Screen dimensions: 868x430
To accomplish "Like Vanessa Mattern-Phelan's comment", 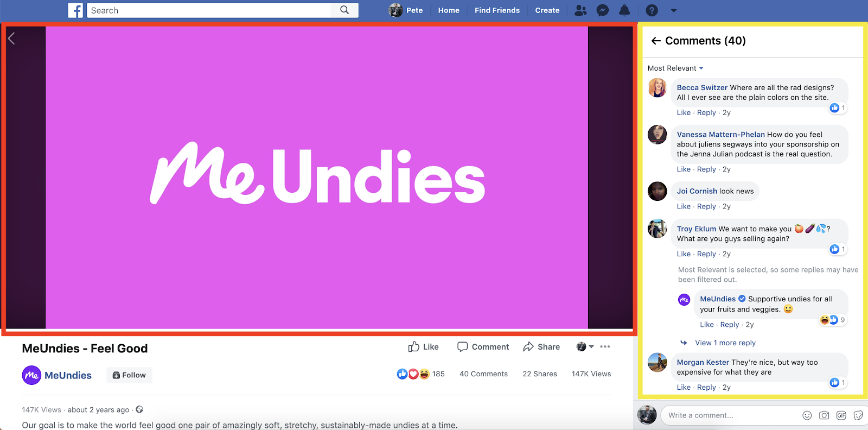I will coord(684,169).
